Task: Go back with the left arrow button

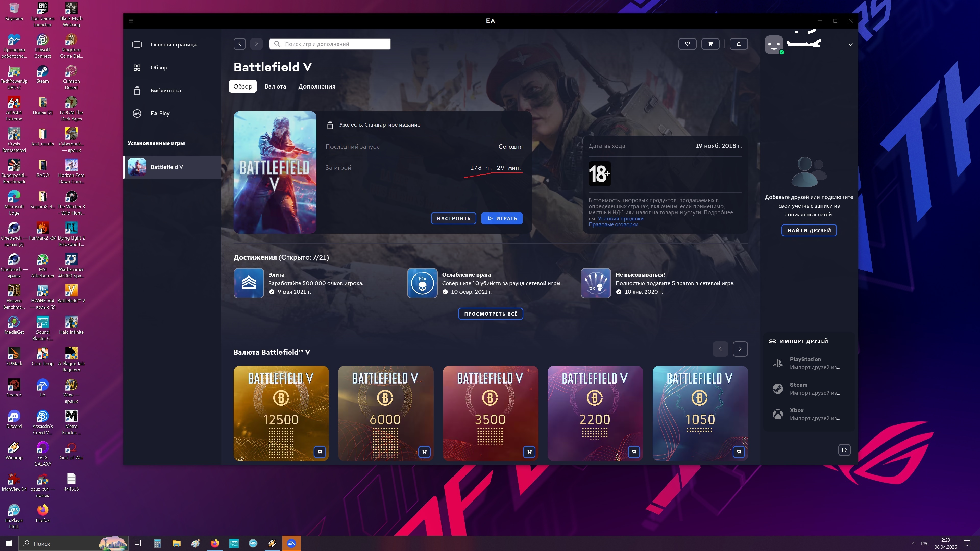Action: pyautogui.click(x=240, y=44)
